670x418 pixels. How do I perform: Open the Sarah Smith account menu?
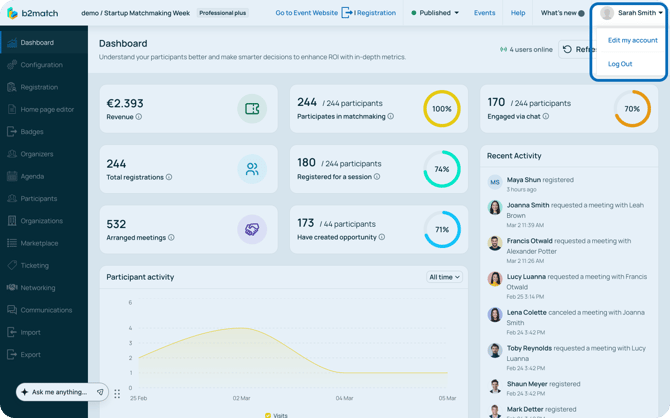point(632,13)
